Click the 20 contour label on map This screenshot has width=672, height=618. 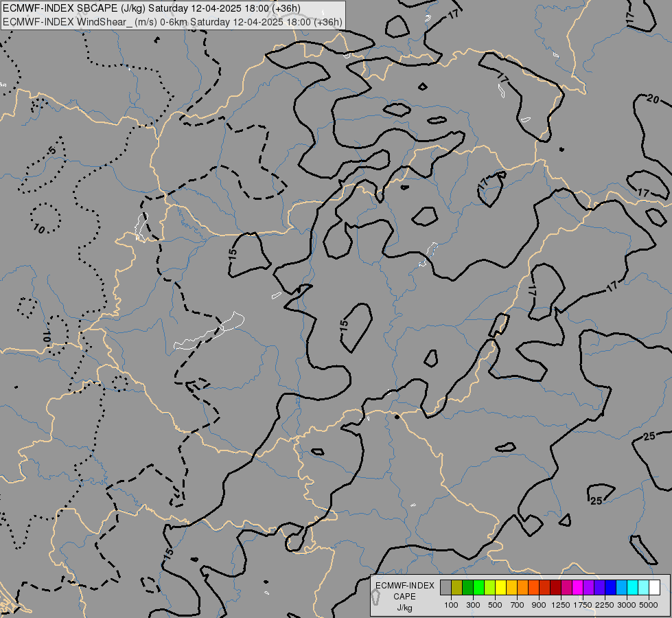pos(653,99)
